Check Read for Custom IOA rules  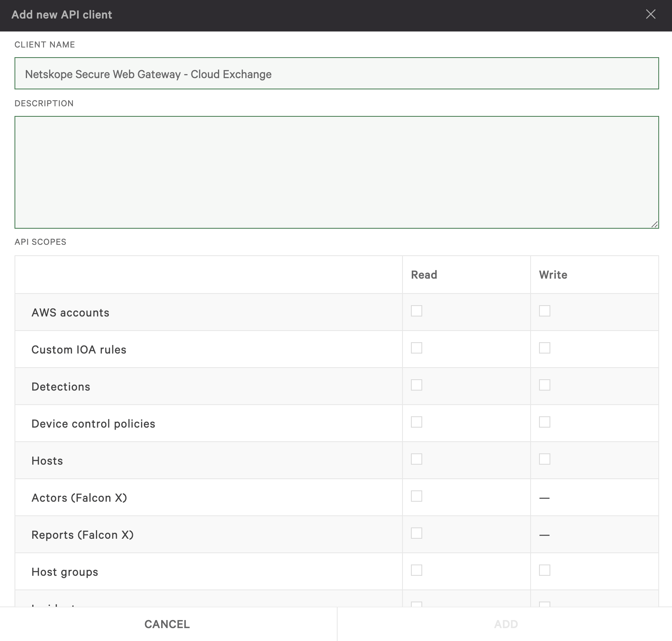[416, 348]
